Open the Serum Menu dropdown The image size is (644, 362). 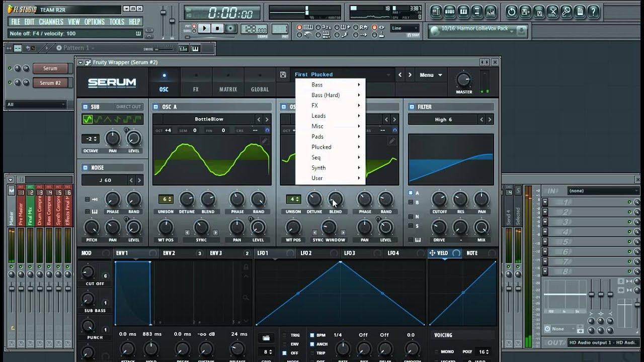click(431, 75)
